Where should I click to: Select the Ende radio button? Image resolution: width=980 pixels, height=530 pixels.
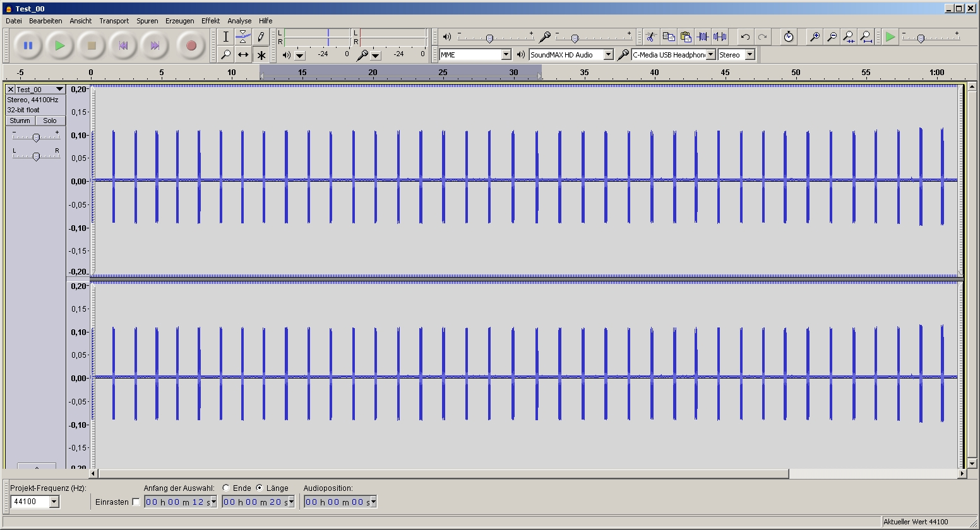point(226,488)
